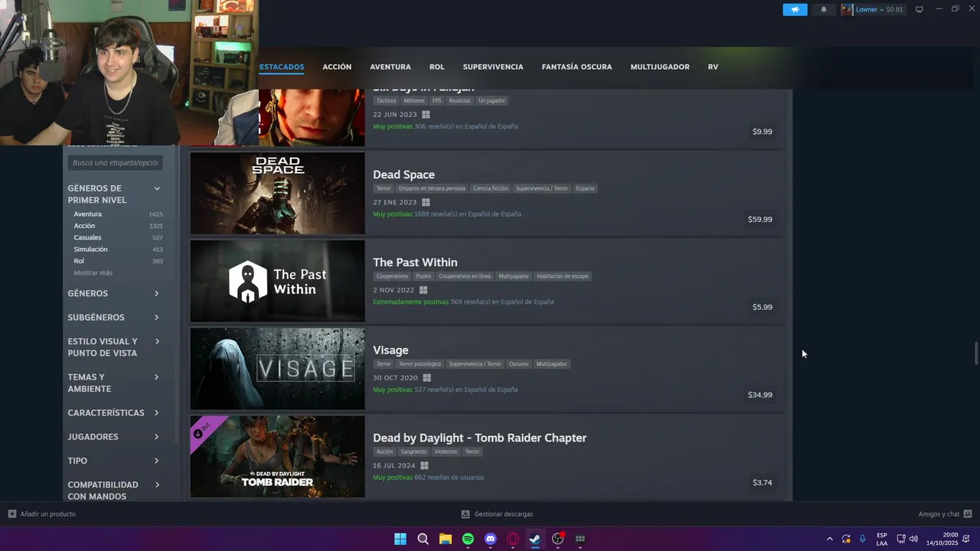Click Disparos en tercera persona tag
This screenshot has width=980, height=551.
click(432, 188)
